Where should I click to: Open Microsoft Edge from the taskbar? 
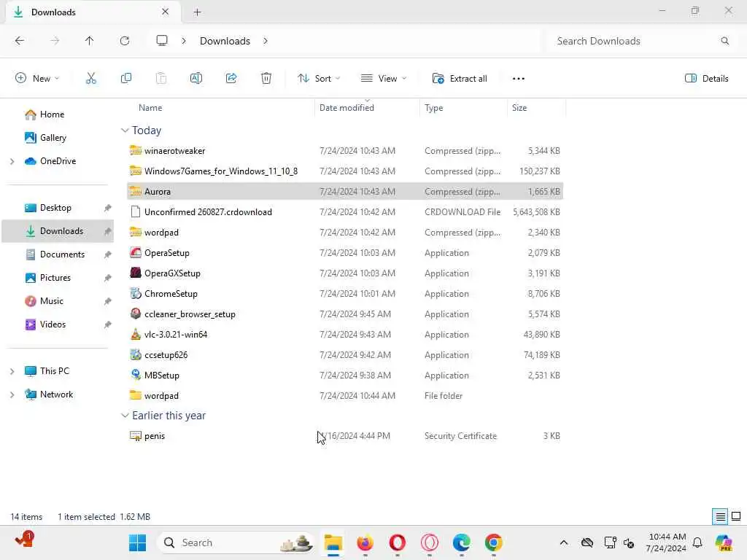pyautogui.click(x=461, y=542)
